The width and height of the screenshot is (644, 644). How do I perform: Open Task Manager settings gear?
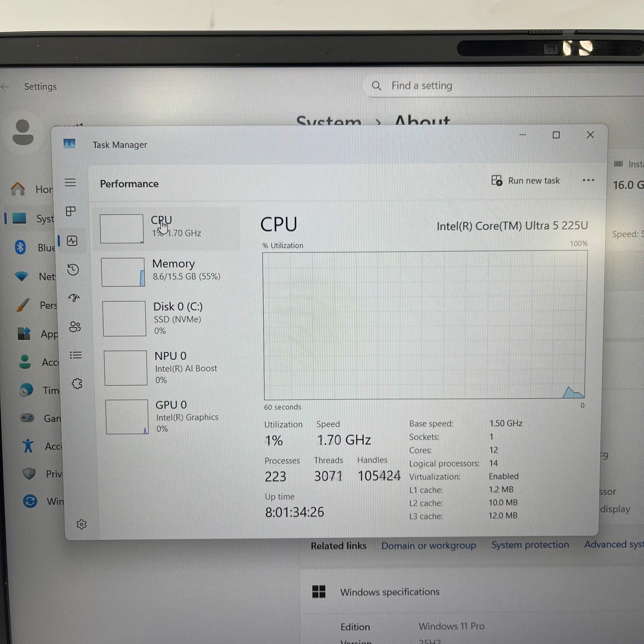[x=82, y=524]
